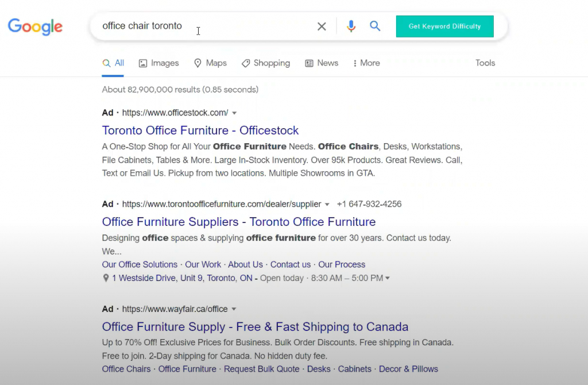This screenshot has width=588, height=385.
Task: Start voice search with microphone icon
Action: click(351, 26)
